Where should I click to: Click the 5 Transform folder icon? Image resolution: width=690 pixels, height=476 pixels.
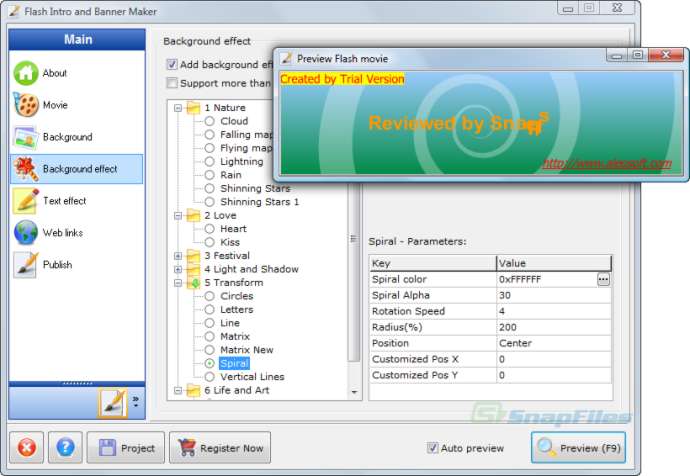pos(193,283)
